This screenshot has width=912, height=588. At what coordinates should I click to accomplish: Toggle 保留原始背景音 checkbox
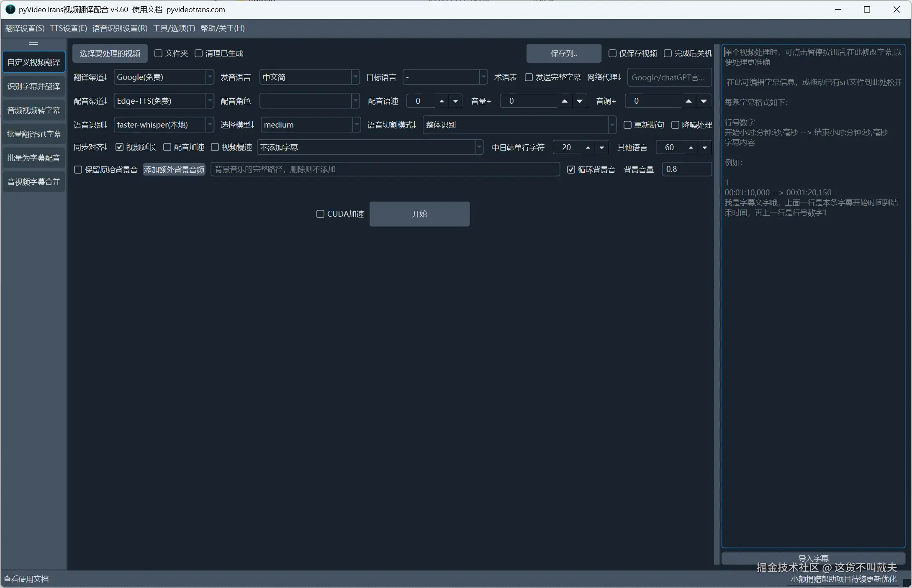[78, 170]
